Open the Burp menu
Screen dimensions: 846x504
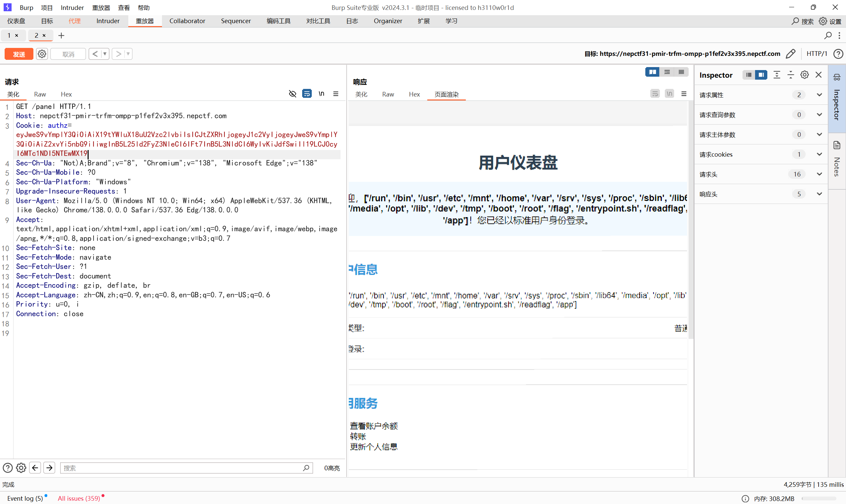(26, 8)
